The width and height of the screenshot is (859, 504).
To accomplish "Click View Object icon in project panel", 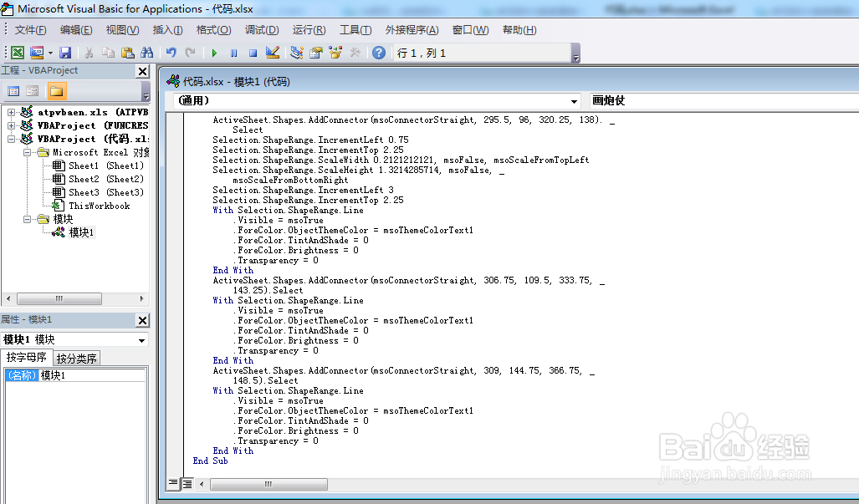I will [x=33, y=91].
